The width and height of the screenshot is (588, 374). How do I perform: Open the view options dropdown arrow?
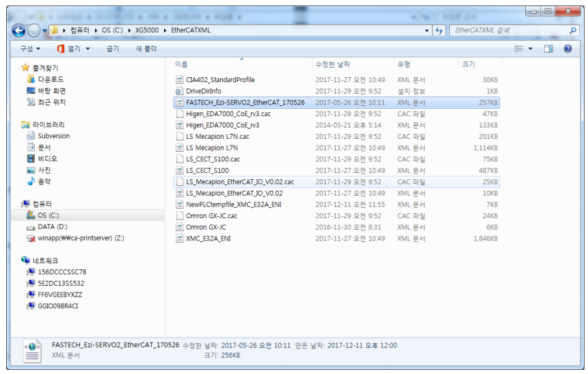(531, 49)
